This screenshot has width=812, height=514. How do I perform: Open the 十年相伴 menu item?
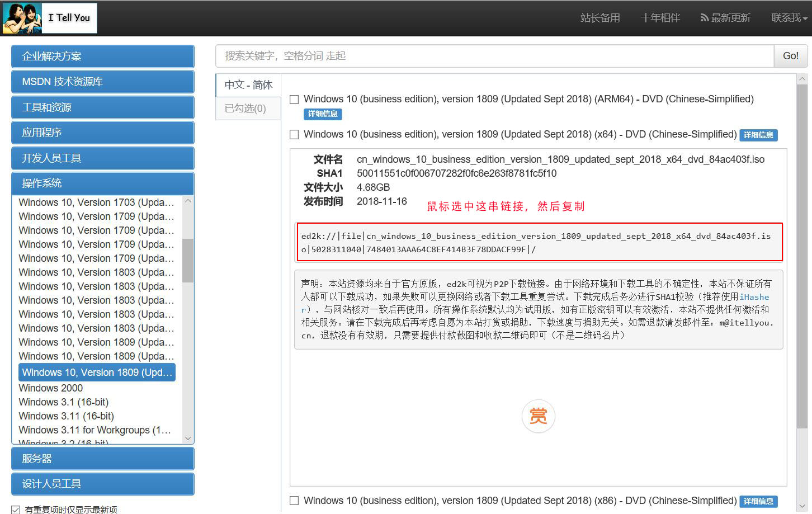[660, 17]
